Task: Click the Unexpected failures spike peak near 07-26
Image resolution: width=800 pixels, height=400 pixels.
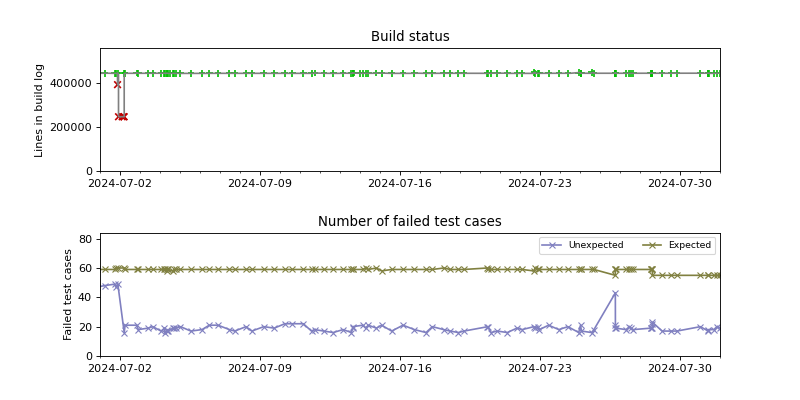Action: [x=615, y=293]
